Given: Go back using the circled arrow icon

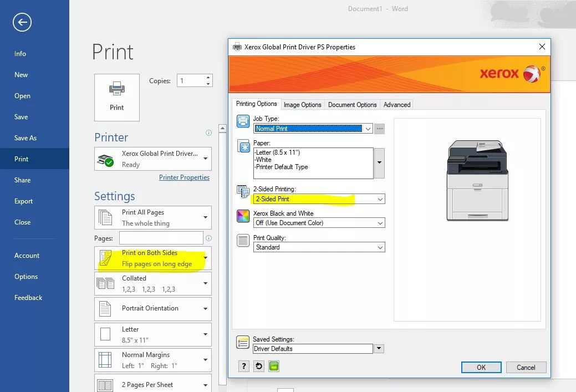Looking at the screenshot, I should (22, 22).
